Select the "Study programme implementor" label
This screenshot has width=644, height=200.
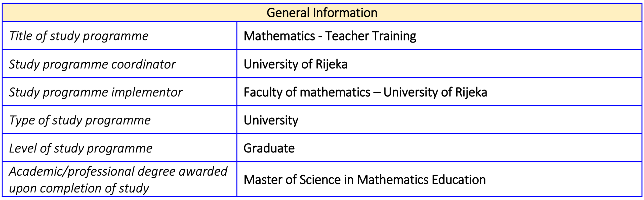pos(96,92)
